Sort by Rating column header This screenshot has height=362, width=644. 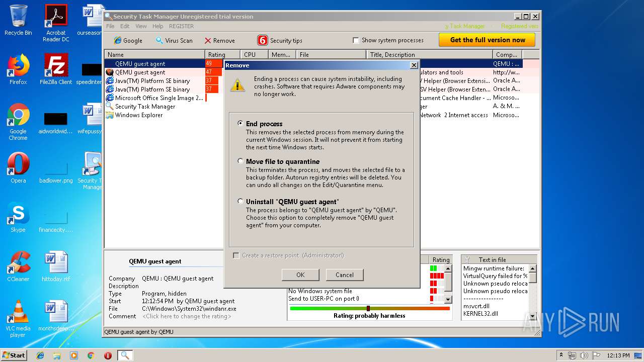click(222, 54)
